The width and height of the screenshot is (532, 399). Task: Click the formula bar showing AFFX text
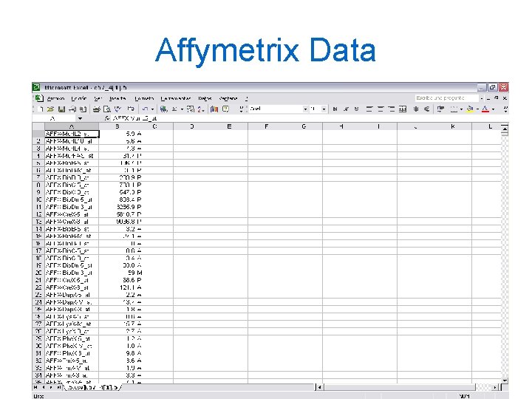click(x=309, y=118)
